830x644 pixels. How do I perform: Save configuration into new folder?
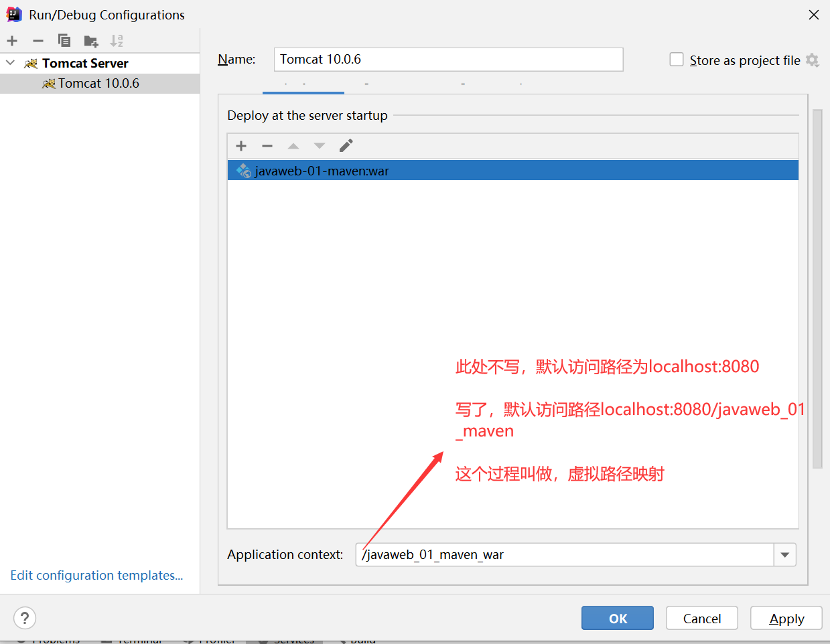click(x=91, y=42)
